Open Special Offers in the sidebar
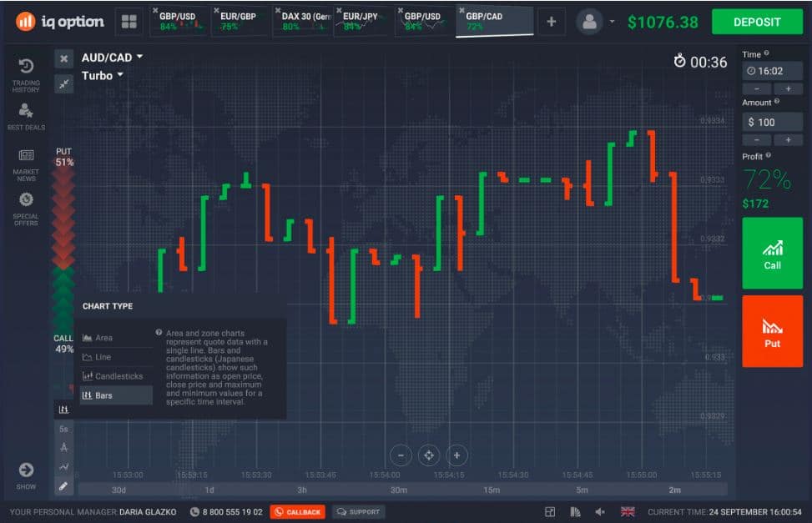The width and height of the screenshot is (812, 523). click(x=26, y=206)
